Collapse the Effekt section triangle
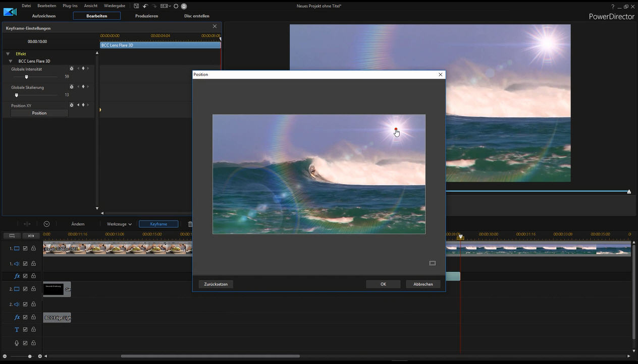The height and width of the screenshot is (364, 638). click(x=8, y=54)
